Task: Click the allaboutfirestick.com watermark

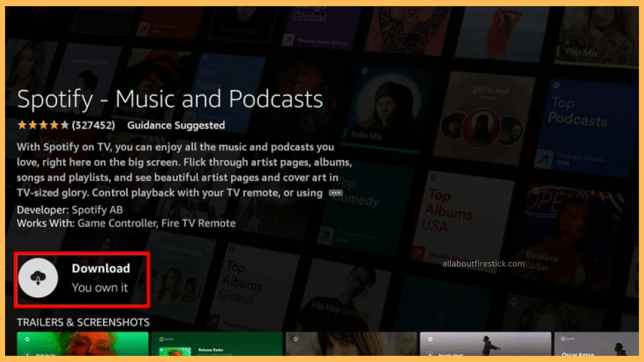Action: (483, 263)
